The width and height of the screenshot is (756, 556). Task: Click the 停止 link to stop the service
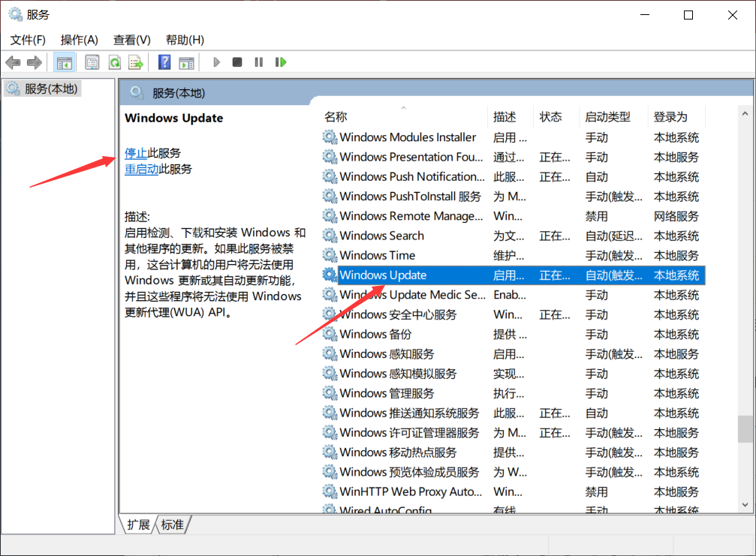(x=136, y=153)
